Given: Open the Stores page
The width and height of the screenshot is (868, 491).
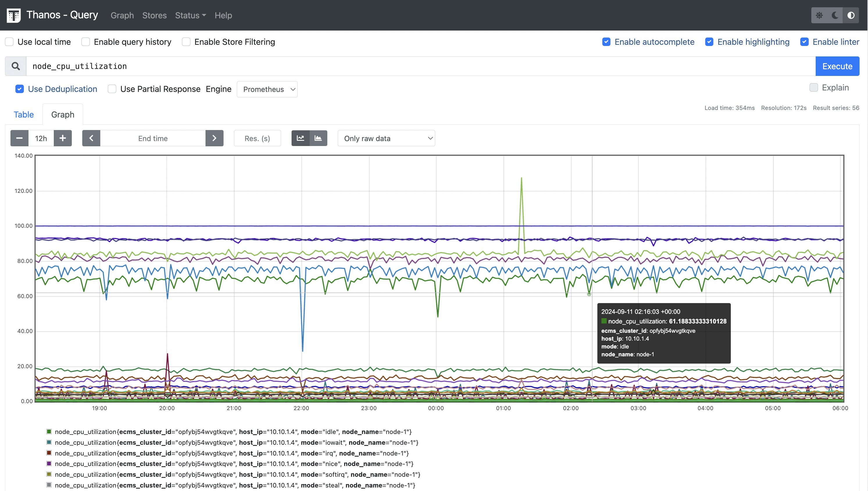Looking at the screenshot, I should [154, 15].
